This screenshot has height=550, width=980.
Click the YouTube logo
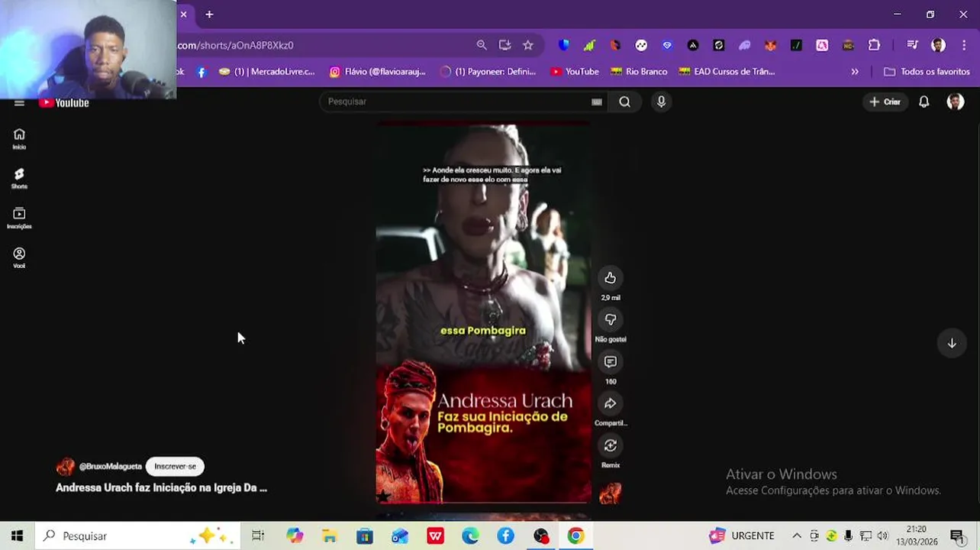(x=64, y=102)
